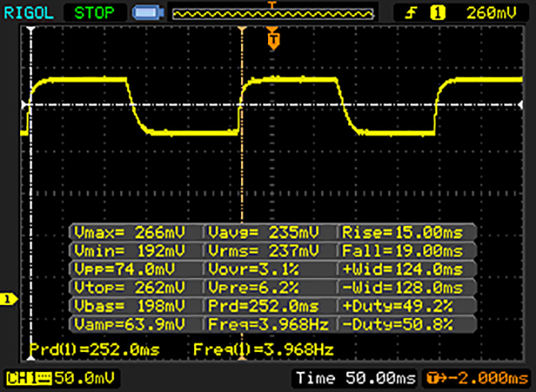Select the +Duty=49.2% measurement cell
The image size is (536, 392).
(x=407, y=306)
